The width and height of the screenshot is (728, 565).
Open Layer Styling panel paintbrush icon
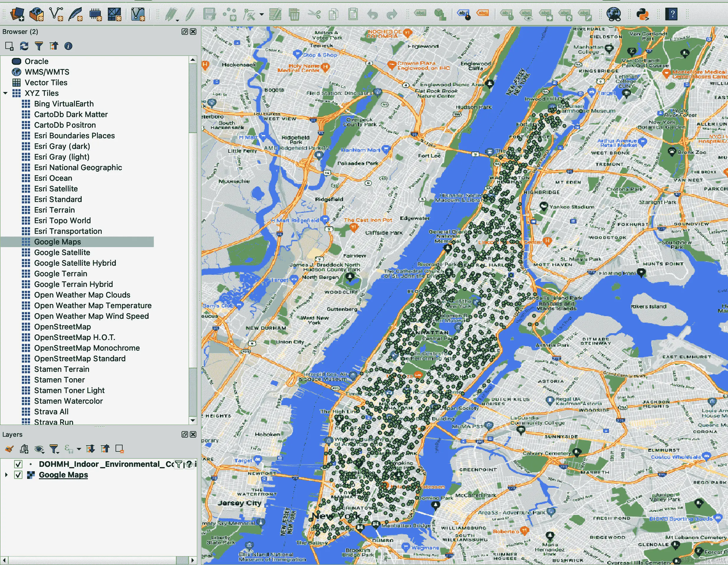9,449
